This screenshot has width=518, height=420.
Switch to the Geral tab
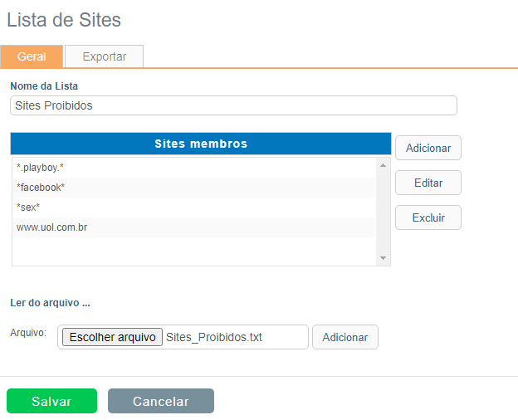point(32,56)
